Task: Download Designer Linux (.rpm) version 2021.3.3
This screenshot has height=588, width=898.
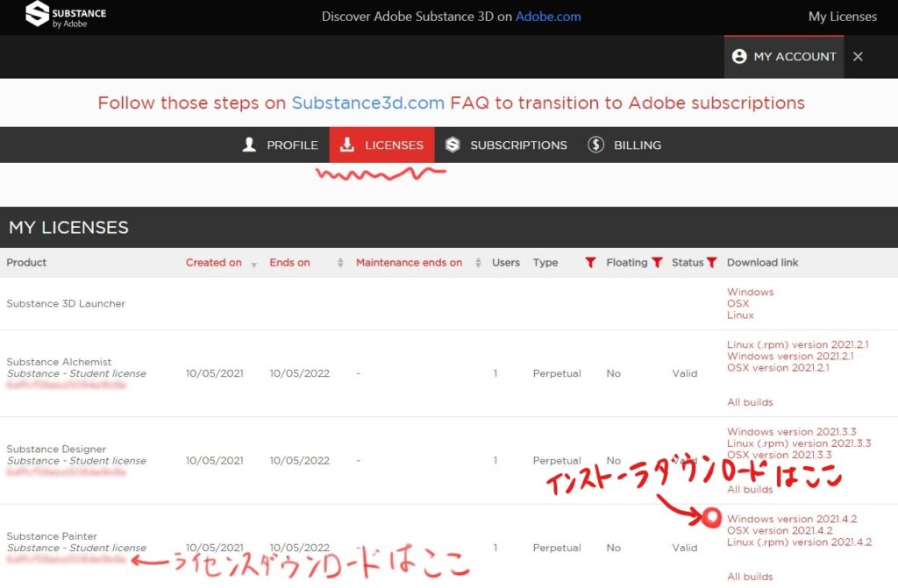Action: pos(799,443)
